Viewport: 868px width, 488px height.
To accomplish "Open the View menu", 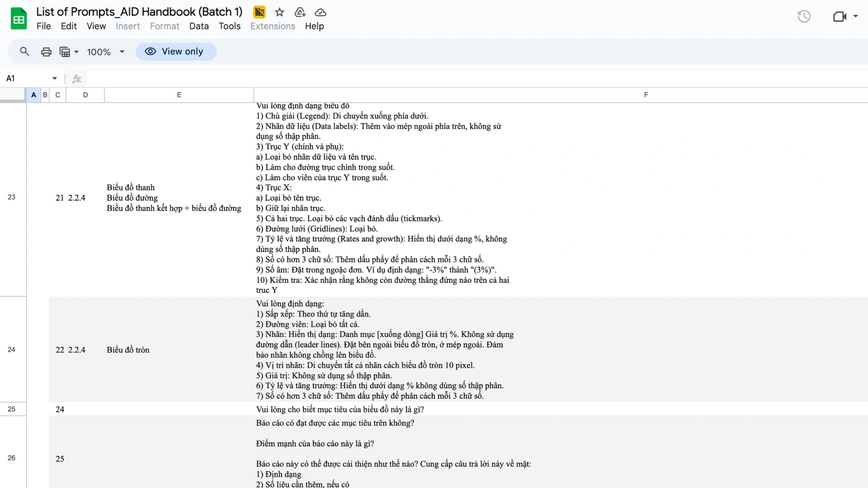I will [96, 26].
